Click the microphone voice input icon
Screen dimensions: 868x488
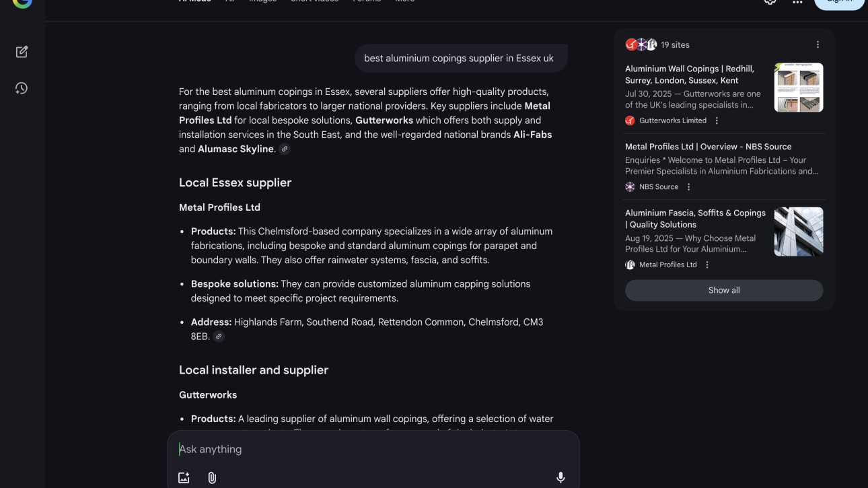560,477
